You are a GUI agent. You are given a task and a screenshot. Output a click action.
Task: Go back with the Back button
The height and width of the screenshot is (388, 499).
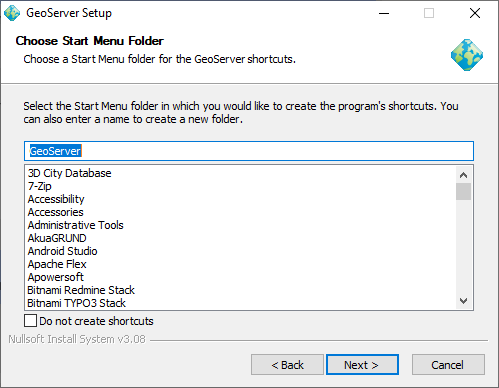(287, 365)
